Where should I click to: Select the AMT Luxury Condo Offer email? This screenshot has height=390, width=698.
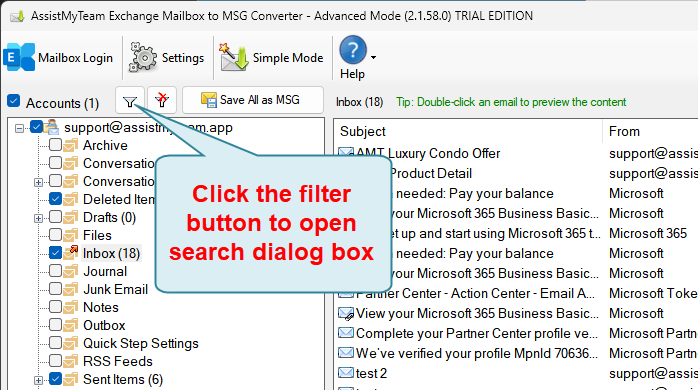(x=467, y=153)
